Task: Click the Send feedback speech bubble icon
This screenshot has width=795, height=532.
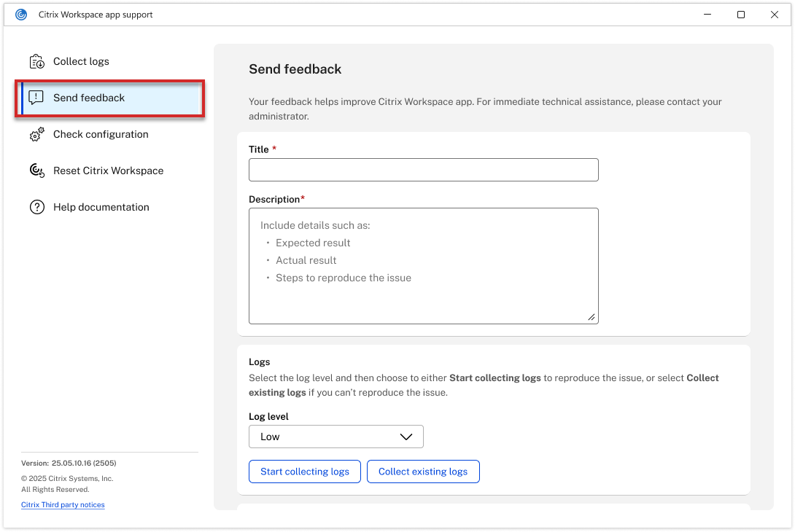Action: tap(36, 98)
